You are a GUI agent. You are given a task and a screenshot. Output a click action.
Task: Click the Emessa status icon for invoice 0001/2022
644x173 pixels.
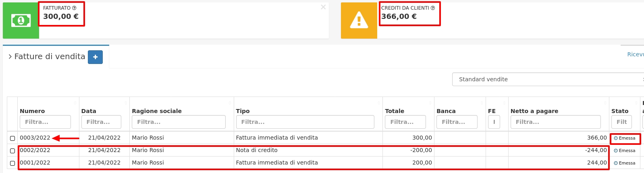(x=616, y=163)
